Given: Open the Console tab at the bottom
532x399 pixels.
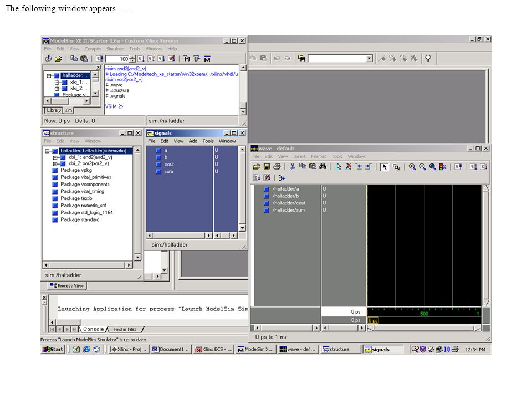Looking at the screenshot, I should pyautogui.click(x=93, y=329).
